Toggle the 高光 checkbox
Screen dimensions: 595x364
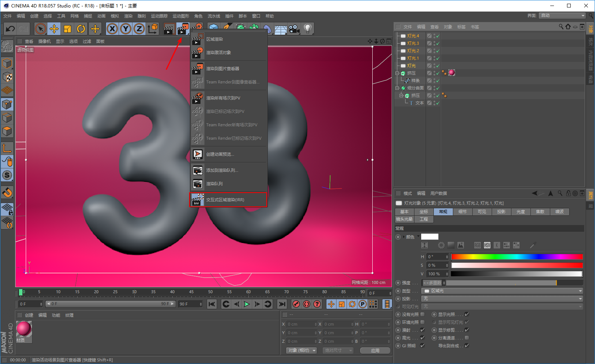pos(423,338)
